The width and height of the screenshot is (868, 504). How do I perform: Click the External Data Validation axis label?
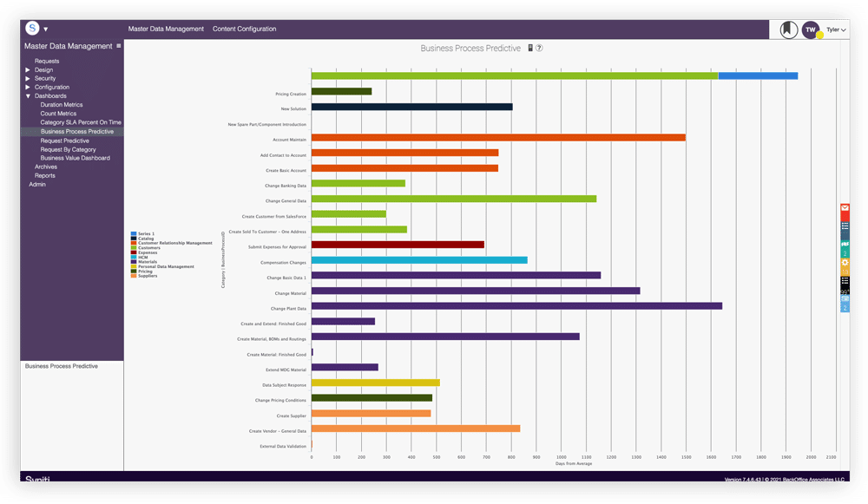click(283, 446)
